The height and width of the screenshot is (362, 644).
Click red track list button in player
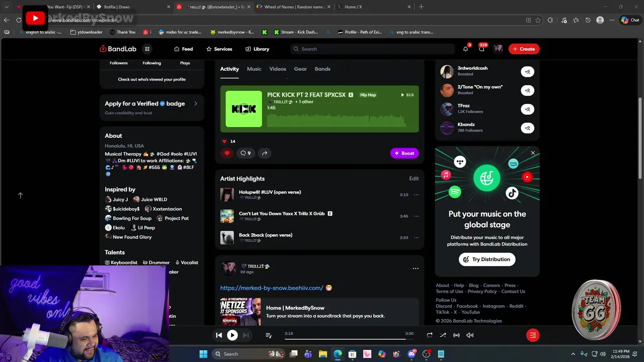click(x=533, y=335)
